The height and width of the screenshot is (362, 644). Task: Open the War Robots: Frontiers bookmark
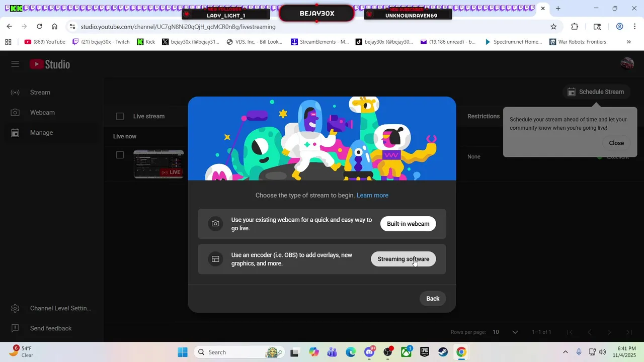pyautogui.click(x=578, y=42)
